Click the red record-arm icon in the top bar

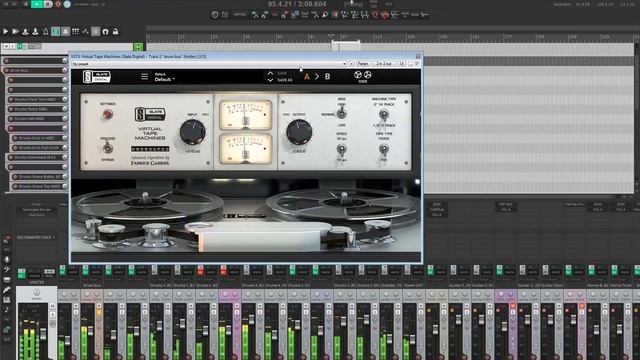(x=58, y=4)
